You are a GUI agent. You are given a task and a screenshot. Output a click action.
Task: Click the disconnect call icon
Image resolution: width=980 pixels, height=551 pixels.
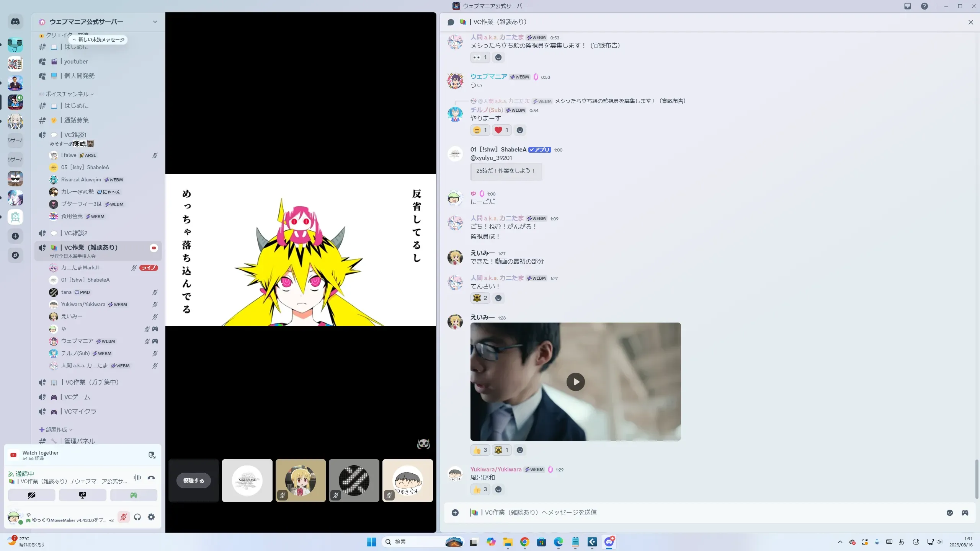point(151,478)
